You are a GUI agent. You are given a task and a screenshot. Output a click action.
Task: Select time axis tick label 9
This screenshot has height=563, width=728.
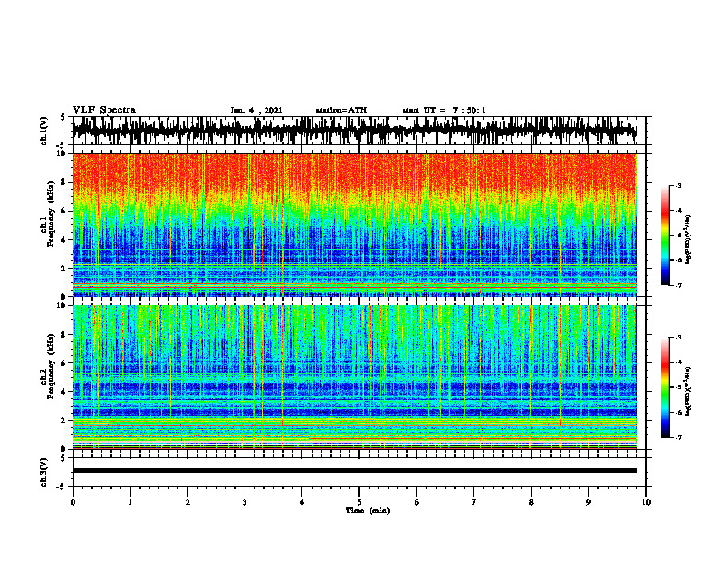[x=588, y=502]
